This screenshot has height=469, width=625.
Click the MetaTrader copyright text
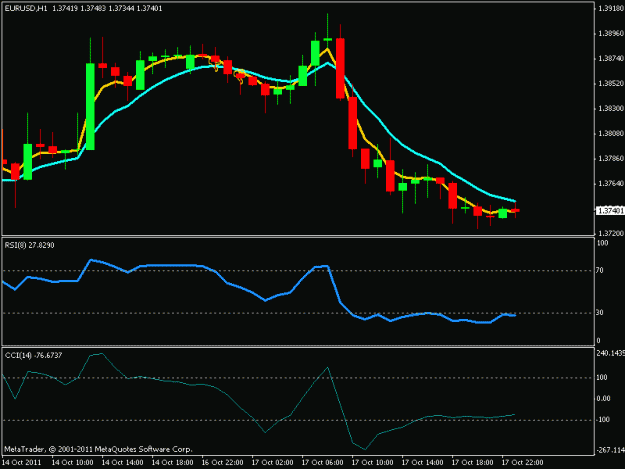click(98, 449)
